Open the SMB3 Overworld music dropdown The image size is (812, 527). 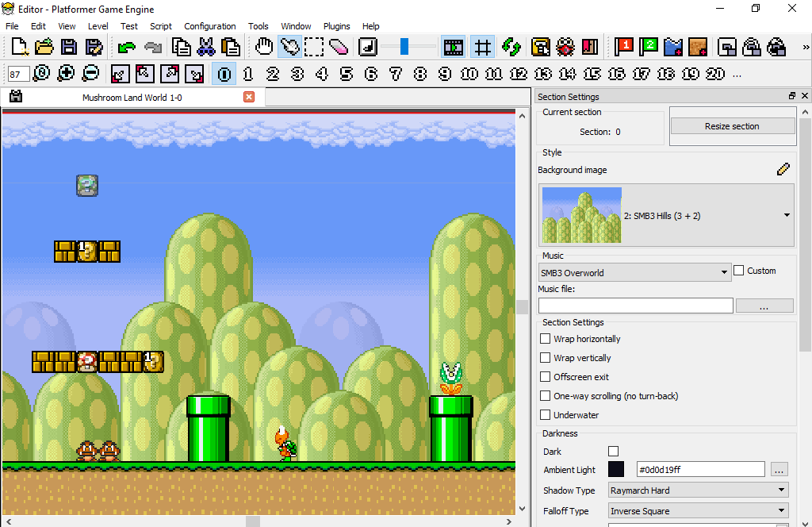[x=634, y=272]
